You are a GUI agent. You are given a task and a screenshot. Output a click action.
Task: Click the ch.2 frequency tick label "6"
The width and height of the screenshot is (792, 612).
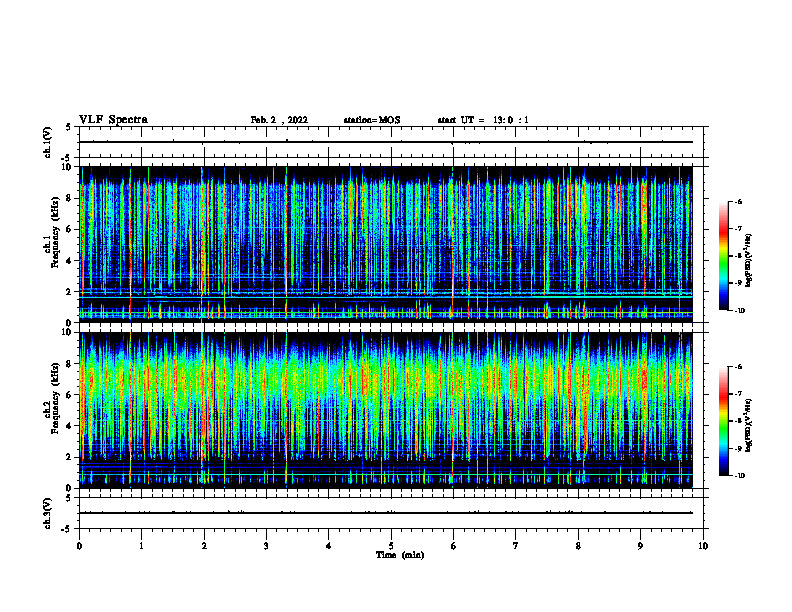(x=69, y=395)
